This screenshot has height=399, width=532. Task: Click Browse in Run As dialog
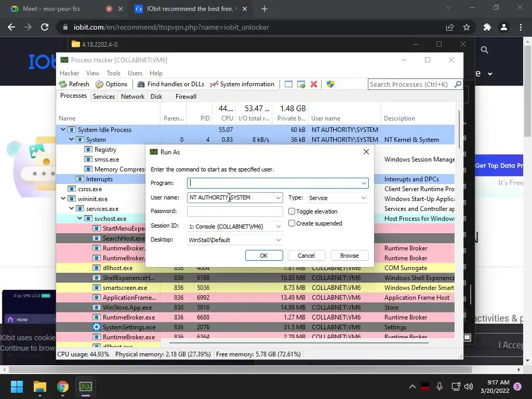pyautogui.click(x=350, y=256)
